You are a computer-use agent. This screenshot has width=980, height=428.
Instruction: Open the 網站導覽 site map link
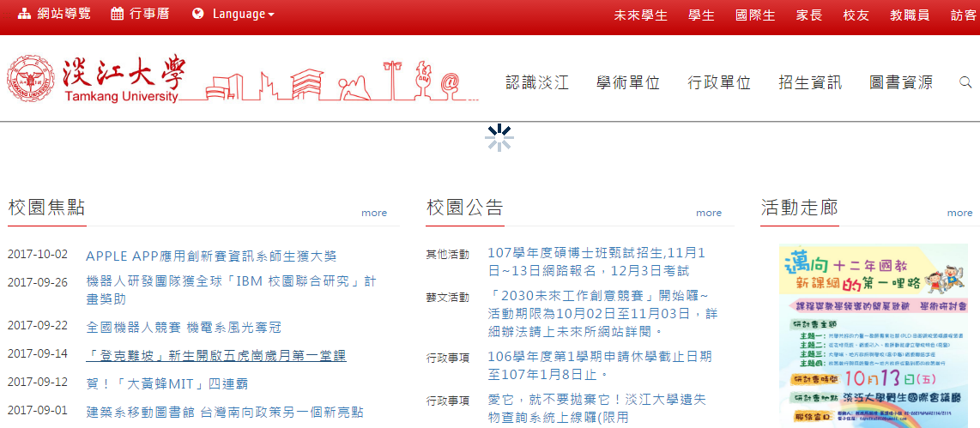coord(64,14)
